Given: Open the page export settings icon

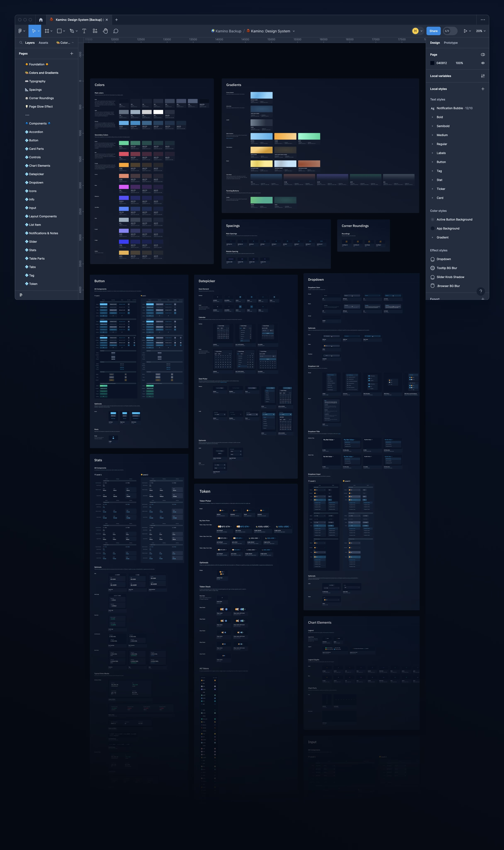Looking at the screenshot, I should click(483, 54).
